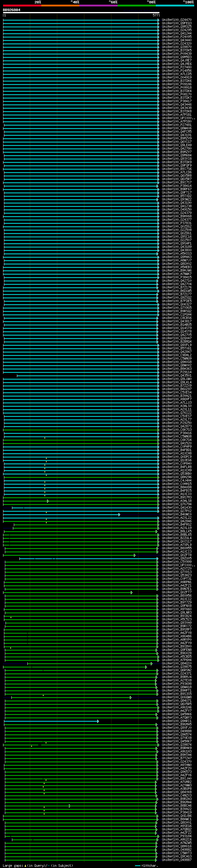The width and height of the screenshot is (197, 868).
Task: Select hit label UniRef100_A2XL11
Action: coord(176,410)
